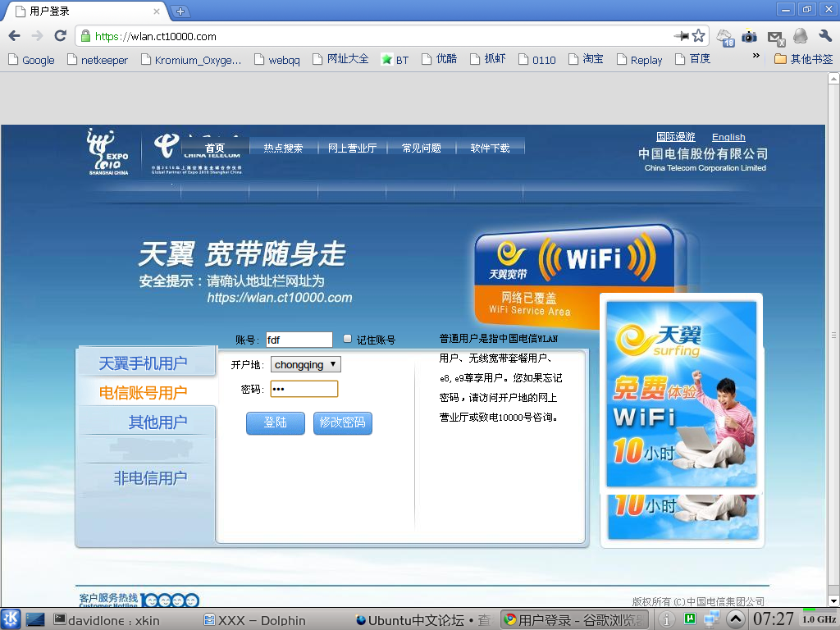Viewport: 840px width, 630px height.
Task: Select the 首页 navigation tab
Action: point(215,148)
